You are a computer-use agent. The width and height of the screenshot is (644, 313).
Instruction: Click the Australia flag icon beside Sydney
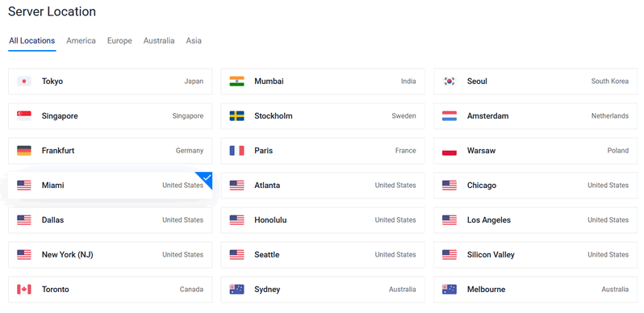click(236, 289)
